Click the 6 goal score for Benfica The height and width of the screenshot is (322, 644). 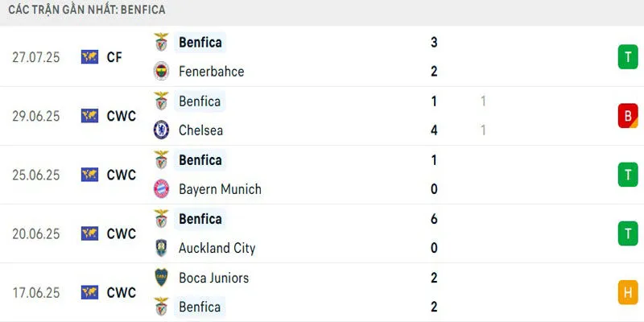point(434,219)
